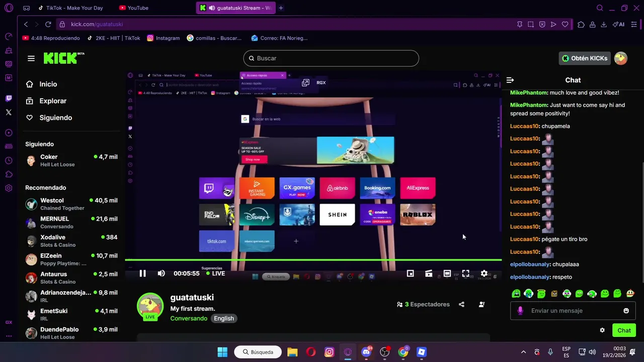Screen dimensions: 644x362
Task: Open the Kick hamburger menu
Action: pyautogui.click(x=31, y=58)
